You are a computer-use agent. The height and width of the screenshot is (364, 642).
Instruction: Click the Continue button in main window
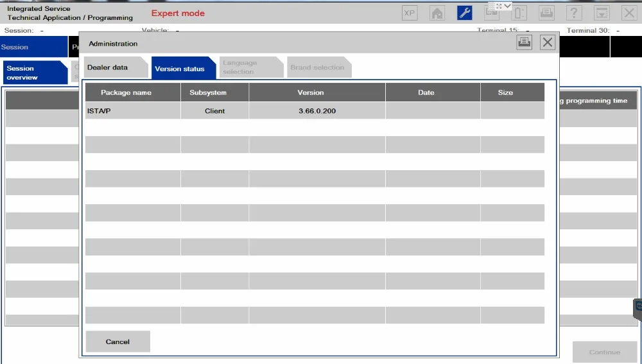605,352
